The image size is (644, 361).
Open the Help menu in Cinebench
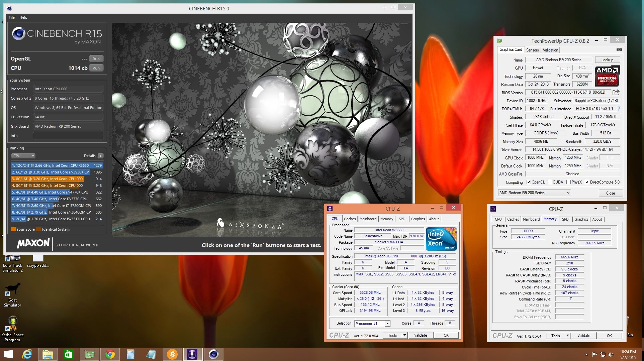23,17
